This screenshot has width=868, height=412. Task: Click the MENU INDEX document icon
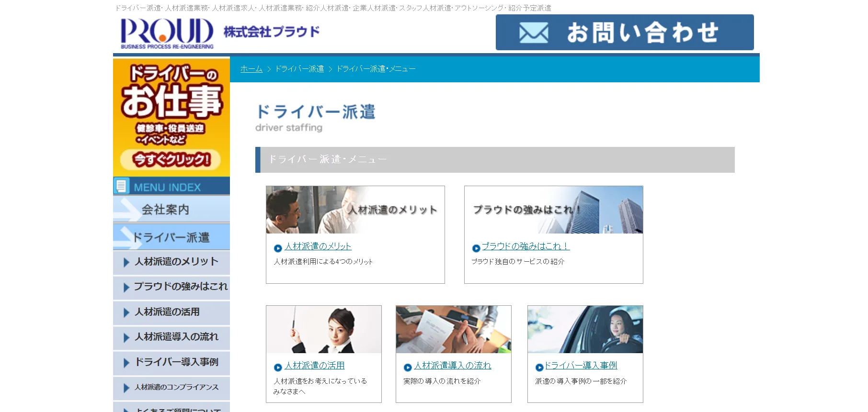[x=121, y=186]
